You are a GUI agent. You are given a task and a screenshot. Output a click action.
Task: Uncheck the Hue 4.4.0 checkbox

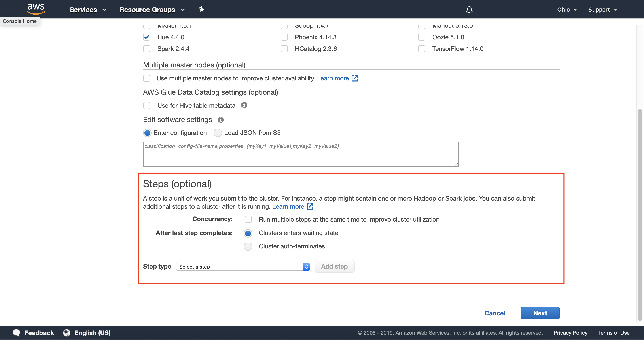coord(147,37)
